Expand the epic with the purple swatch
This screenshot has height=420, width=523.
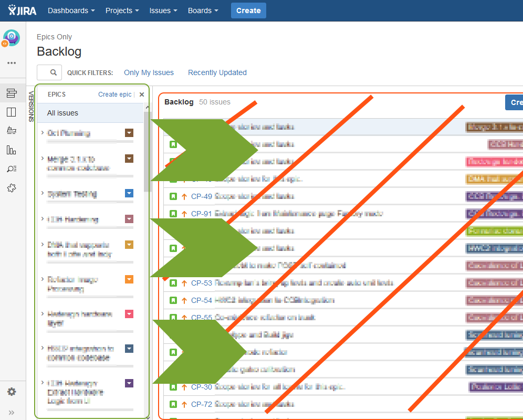(x=43, y=382)
